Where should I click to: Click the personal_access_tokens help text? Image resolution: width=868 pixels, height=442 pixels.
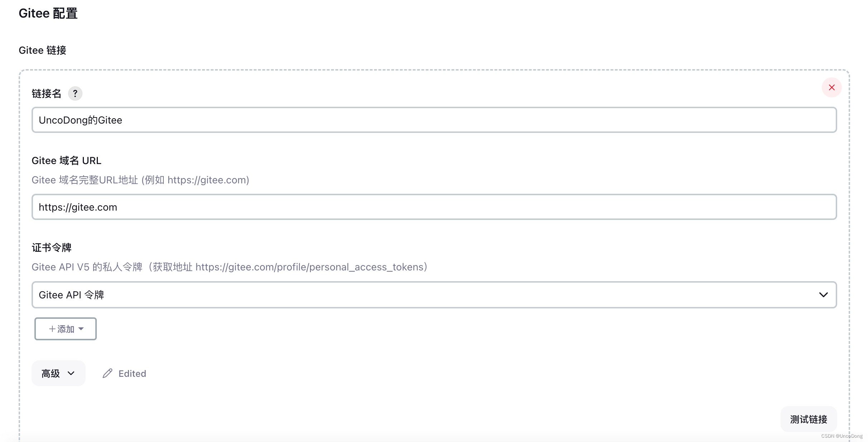click(x=230, y=267)
